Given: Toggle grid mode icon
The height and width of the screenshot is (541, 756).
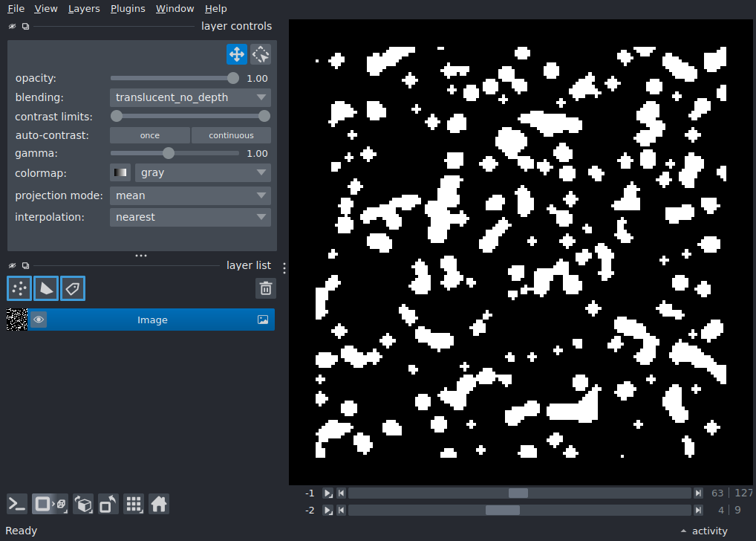Looking at the screenshot, I should tap(134, 505).
